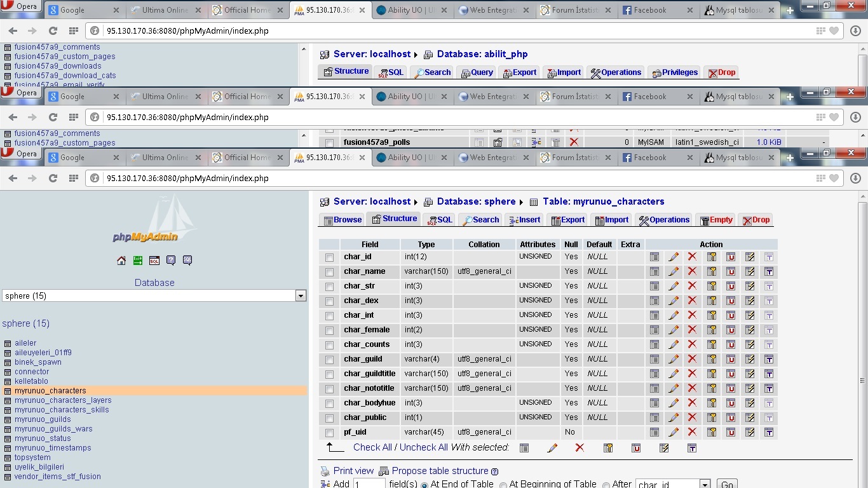
Task: Click the red X for fusion457a9_polls row
Action: click(574, 142)
